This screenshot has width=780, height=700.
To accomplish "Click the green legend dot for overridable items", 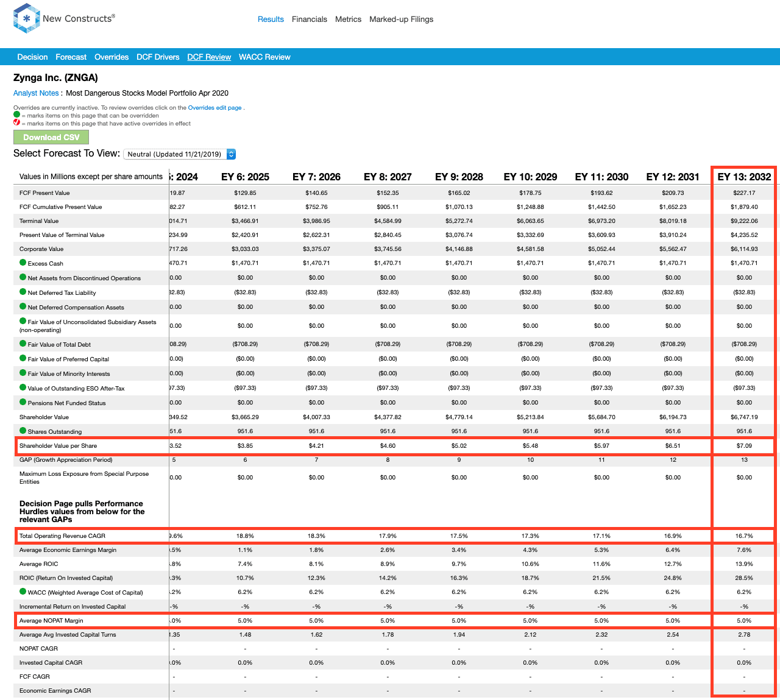I will [x=16, y=115].
